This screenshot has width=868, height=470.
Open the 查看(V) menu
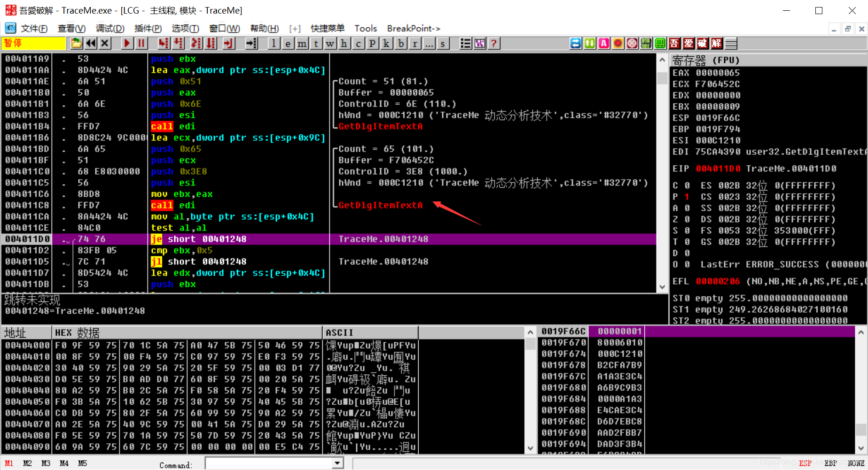71,29
